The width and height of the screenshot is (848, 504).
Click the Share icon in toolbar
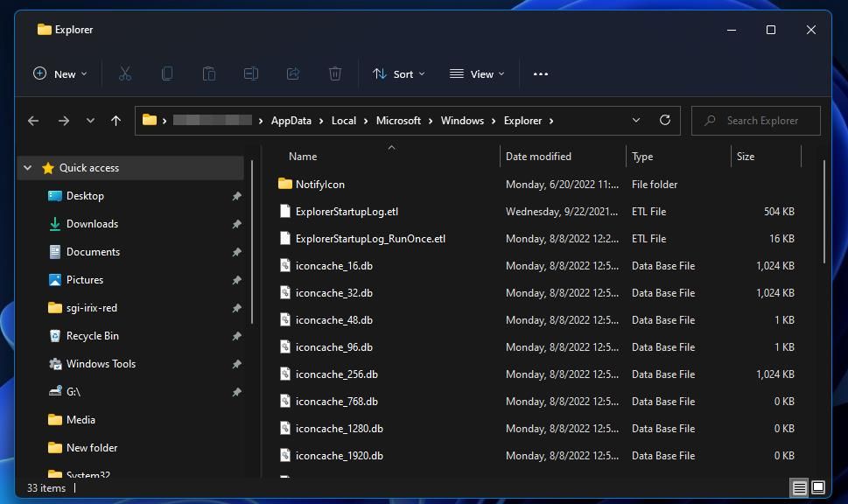pyautogui.click(x=292, y=73)
